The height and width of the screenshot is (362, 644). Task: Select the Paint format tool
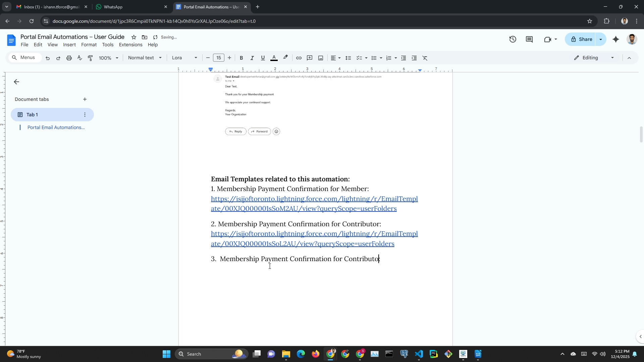tap(90, 58)
